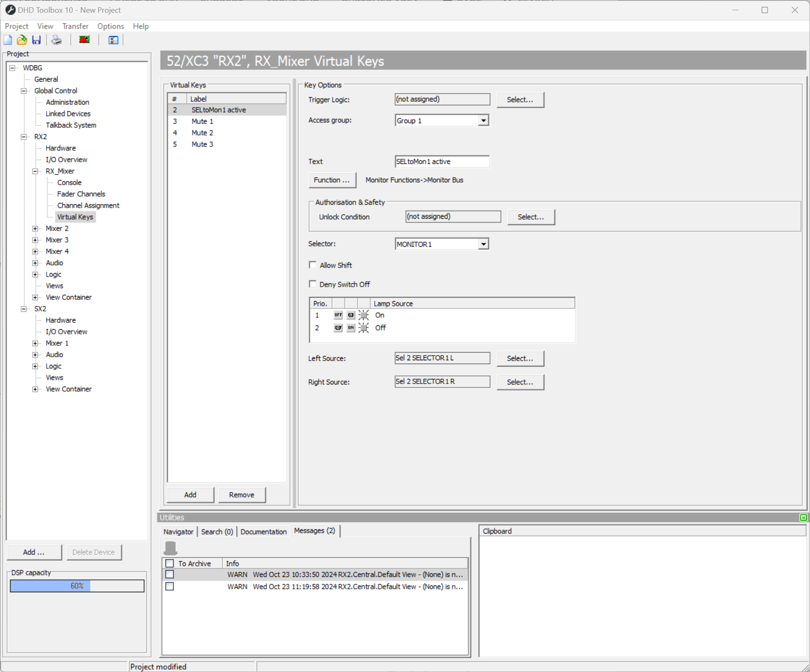The height and width of the screenshot is (672, 810).
Task: Open print dialog via printer icon
Action: click(56, 40)
